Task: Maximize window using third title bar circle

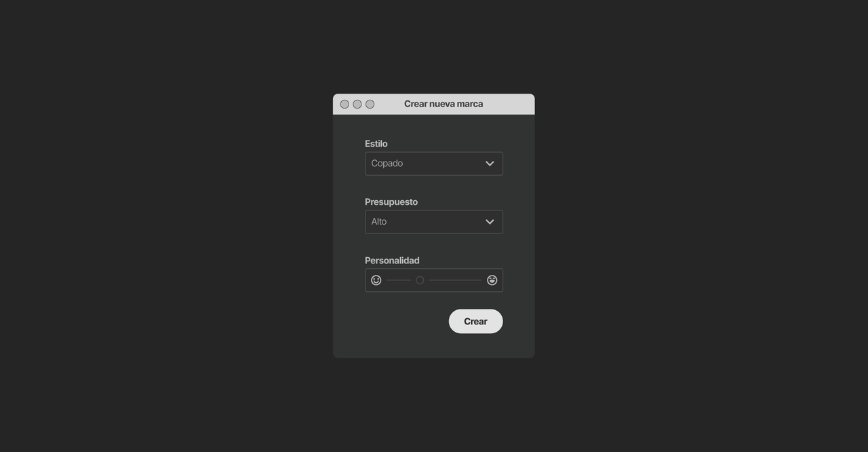Action: [x=370, y=105]
